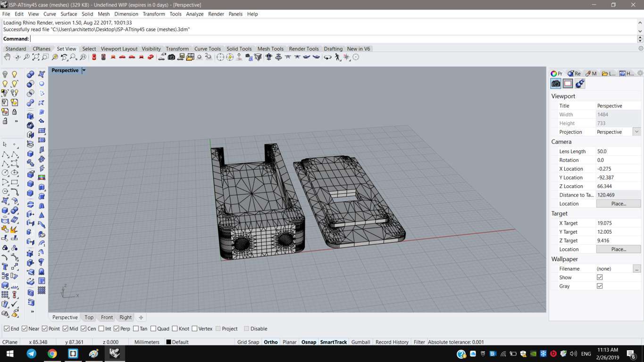Toggle the Wallpaper Show checkbox
644x362 pixels.
(600, 277)
